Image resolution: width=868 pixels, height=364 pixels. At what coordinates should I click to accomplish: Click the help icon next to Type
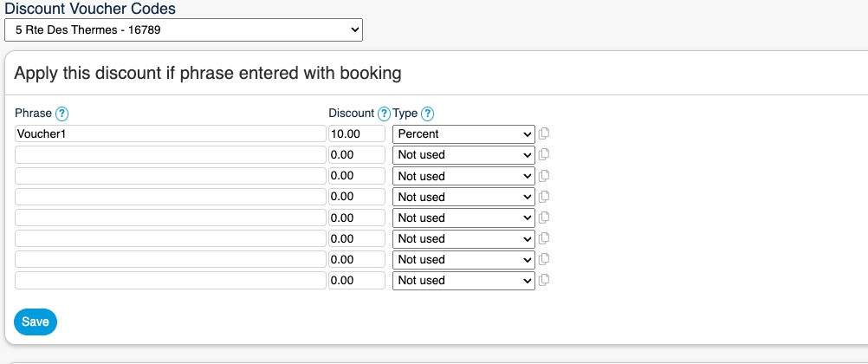(x=427, y=114)
